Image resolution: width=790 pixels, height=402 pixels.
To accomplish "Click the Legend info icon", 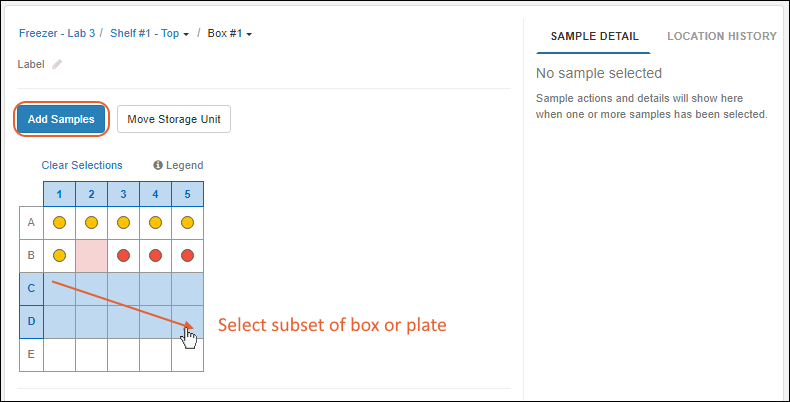I will pos(158,165).
